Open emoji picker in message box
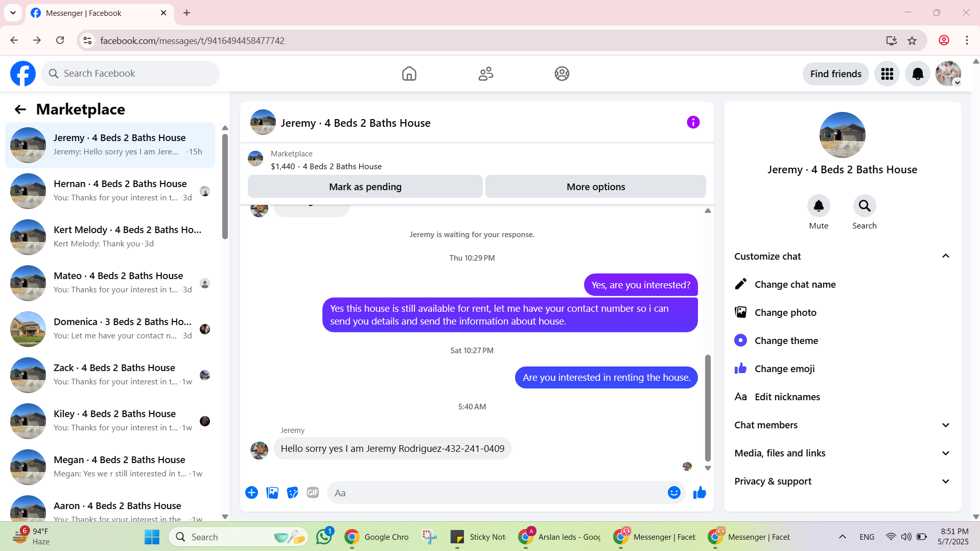 click(674, 492)
